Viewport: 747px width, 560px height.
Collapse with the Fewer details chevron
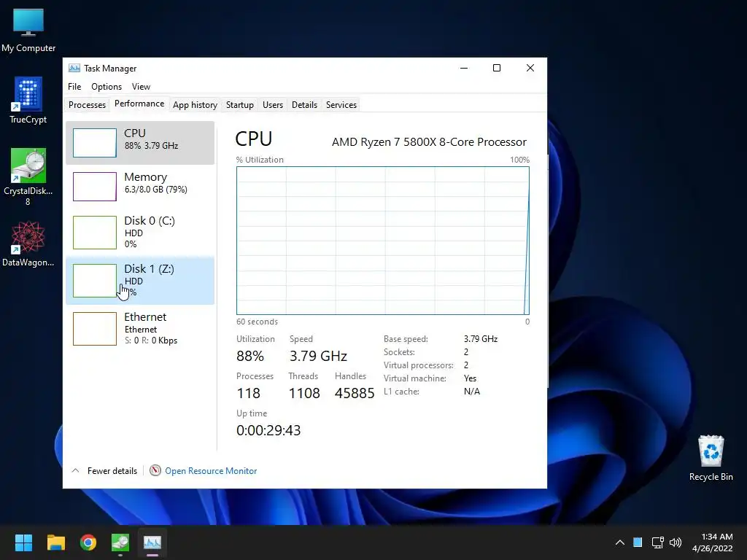tap(75, 470)
